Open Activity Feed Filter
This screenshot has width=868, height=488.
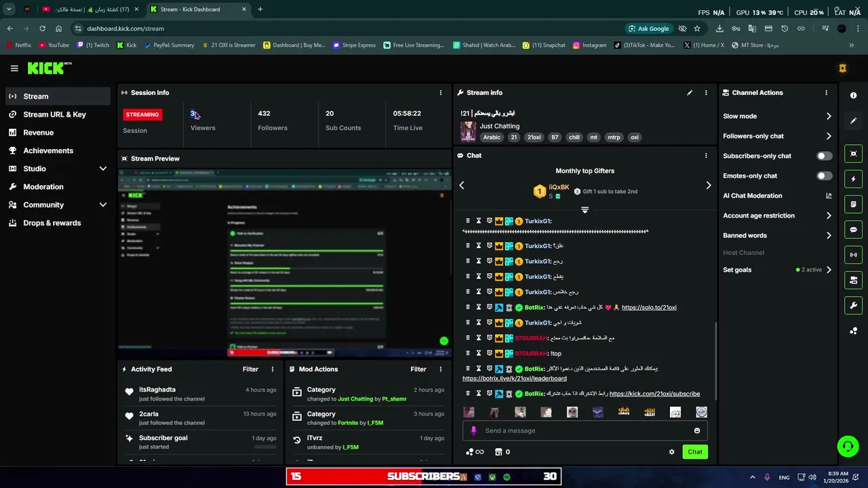pos(250,369)
